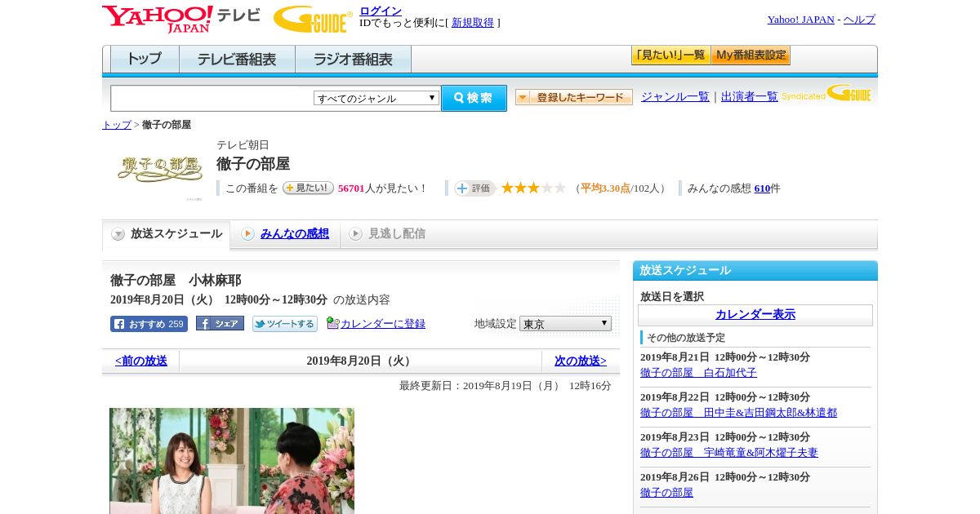Open 徹子の部屋 田中圭&吉田鋼太郎&林遣都 link

[738, 413]
